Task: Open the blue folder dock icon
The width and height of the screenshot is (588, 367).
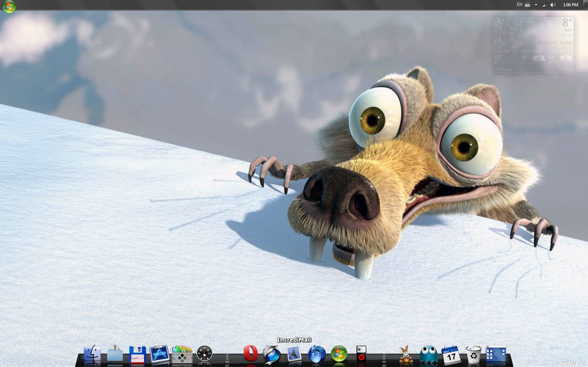Action: click(x=115, y=354)
